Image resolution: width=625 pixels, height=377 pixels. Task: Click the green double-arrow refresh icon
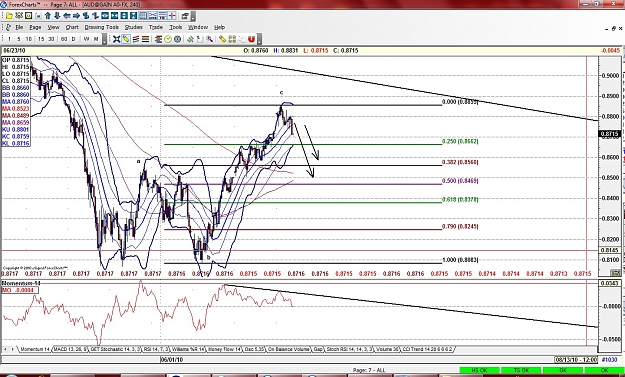[191, 39]
